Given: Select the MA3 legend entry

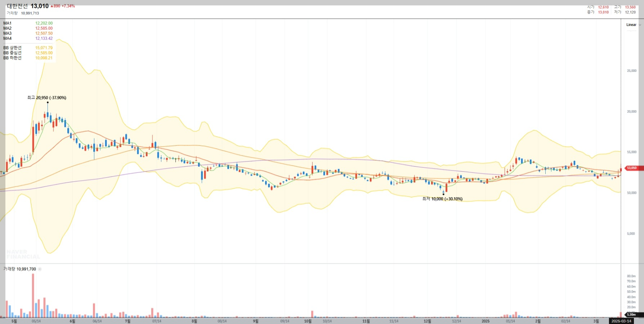Looking at the screenshot, I should [28, 33].
